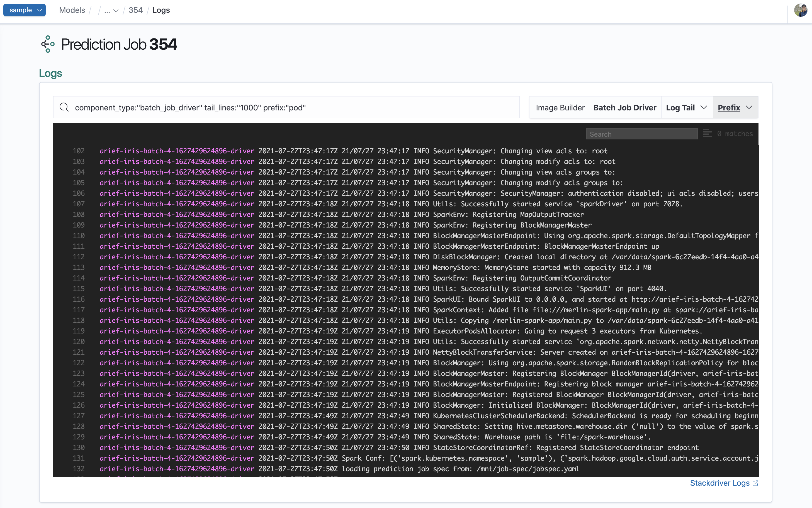Click the Logs breadcrumb item
The image size is (812, 508).
[x=161, y=10]
